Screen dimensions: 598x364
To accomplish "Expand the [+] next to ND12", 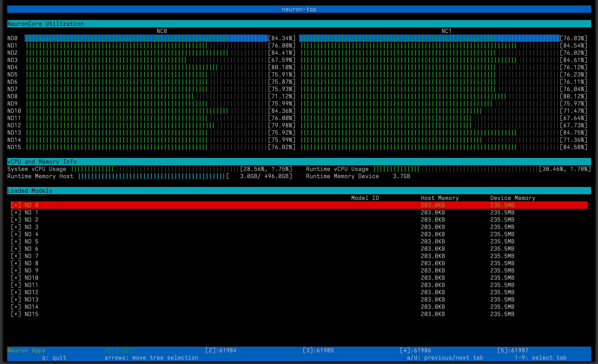I will click(x=16, y=292).
